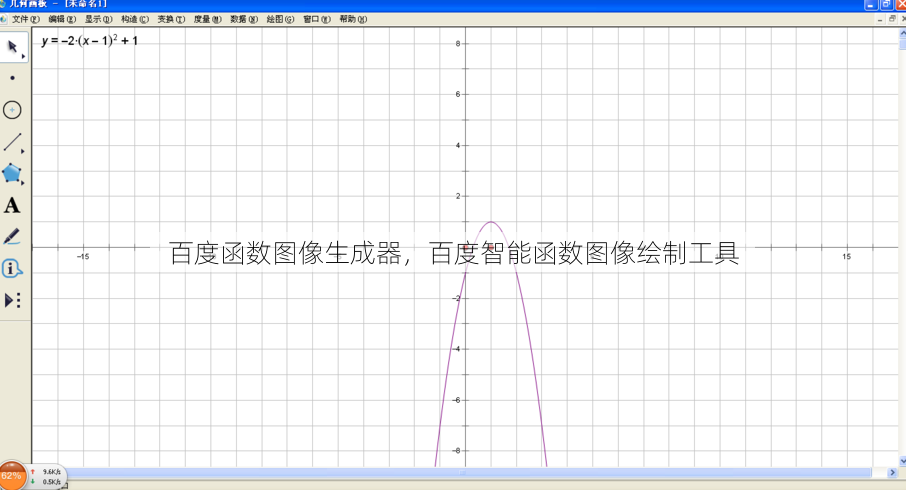Image resolution: width=906 pixels, height=490 pixels.
Task: Open the 编辑 (Edit) menu
Action: click(62, 19)
